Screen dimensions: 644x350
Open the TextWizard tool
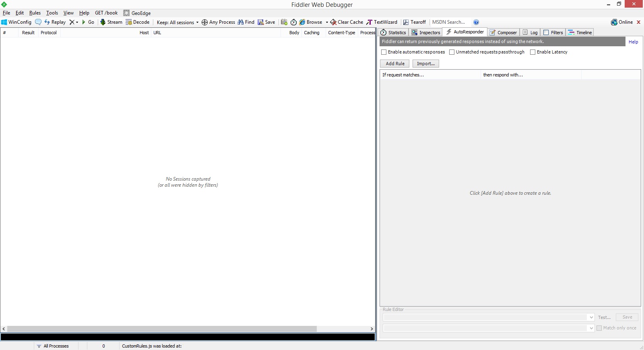pos(381,22)
